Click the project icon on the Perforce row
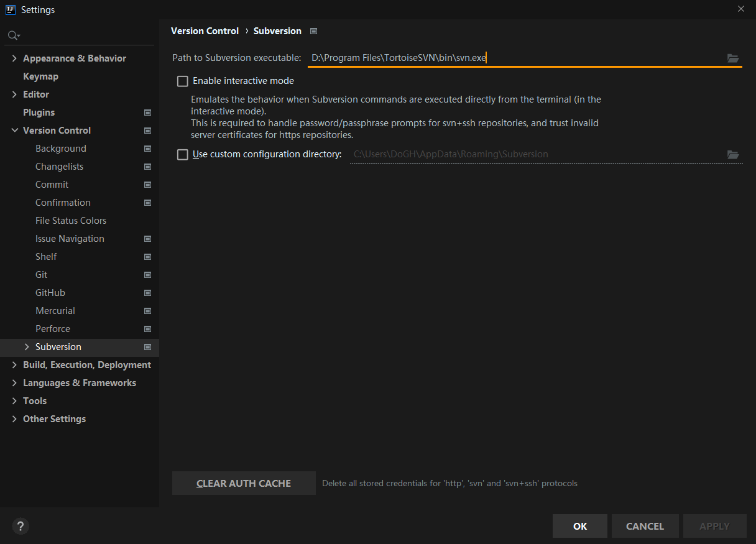756x544 pixels. (147, 329)
